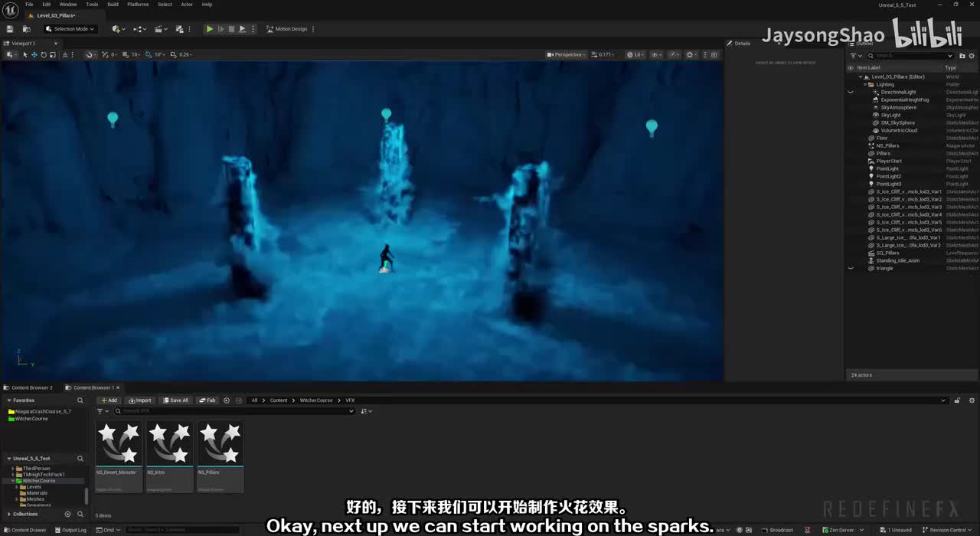Click the Fab button
This screenshot has height=536, width=980.
tap(207, 400)
